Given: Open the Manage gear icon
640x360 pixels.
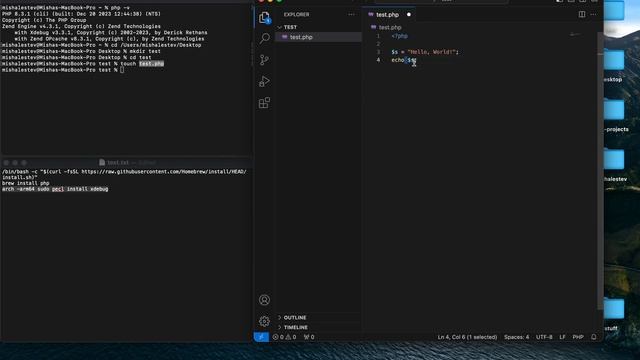Looking at the screenshot, I should (264, 321).
